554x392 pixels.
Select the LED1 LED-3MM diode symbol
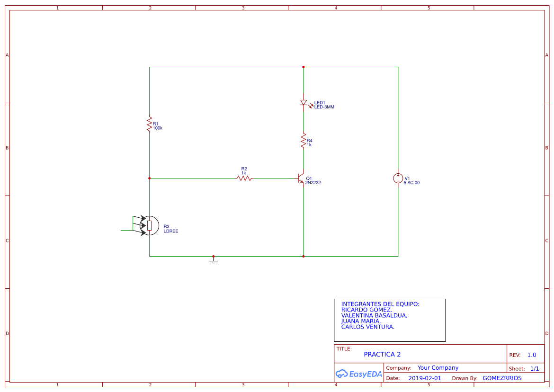click(304, 103)
